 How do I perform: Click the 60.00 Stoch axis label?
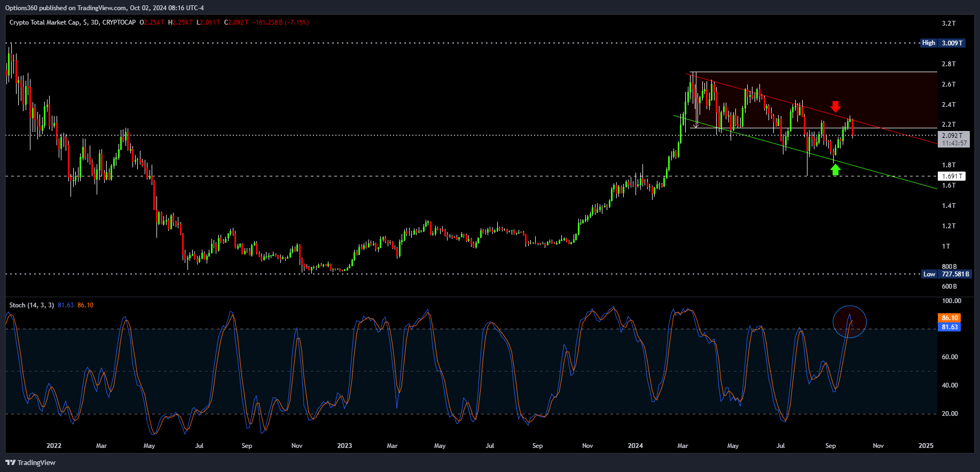click(x=950, y=357)
